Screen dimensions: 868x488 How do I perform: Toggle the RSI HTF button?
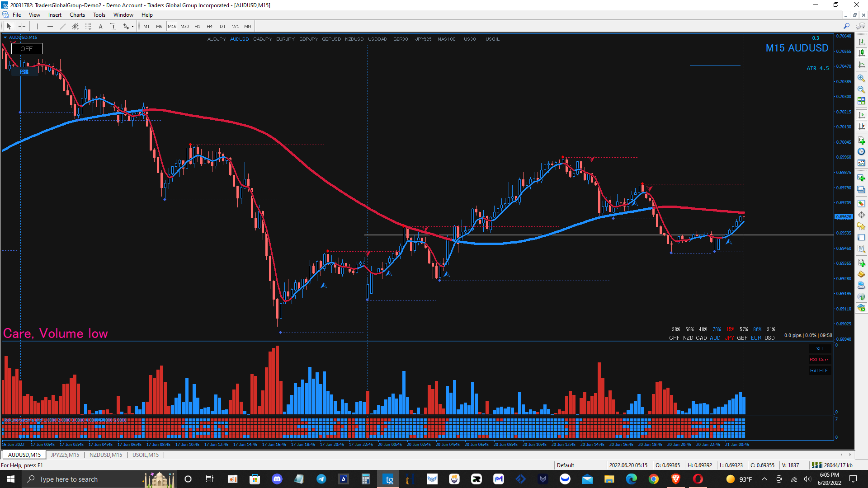[819, 371]
